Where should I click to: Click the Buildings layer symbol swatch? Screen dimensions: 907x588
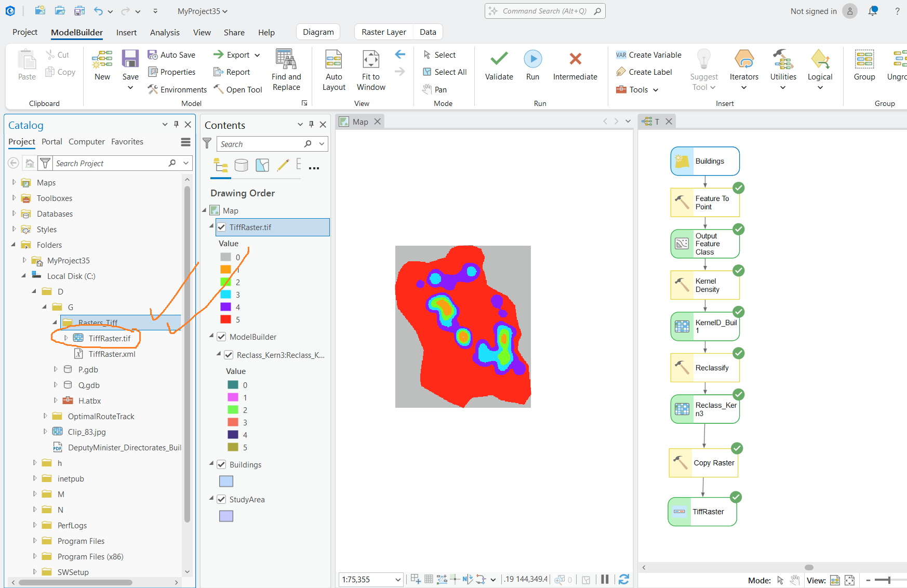tap(226, 481)
